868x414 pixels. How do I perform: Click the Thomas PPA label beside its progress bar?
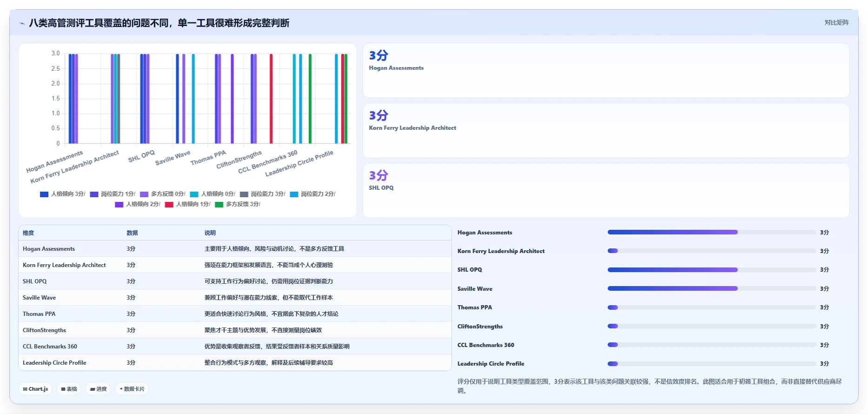pyautogui.click(x=475, y=307)
